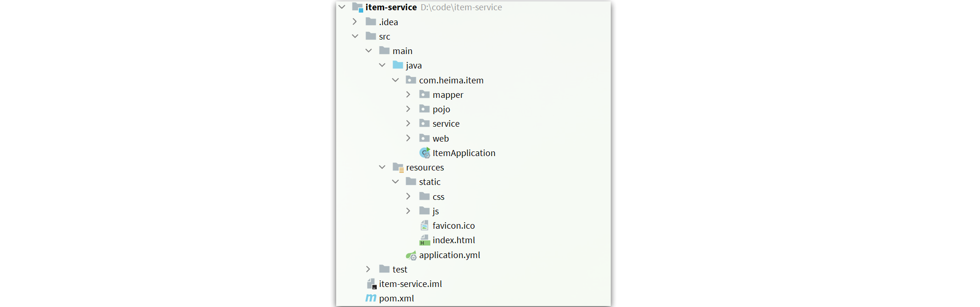Image resolution: width=980 pixels, height=307 pixels.
Task: Click the favicon.ico image file icon
Action: point(424,225)
